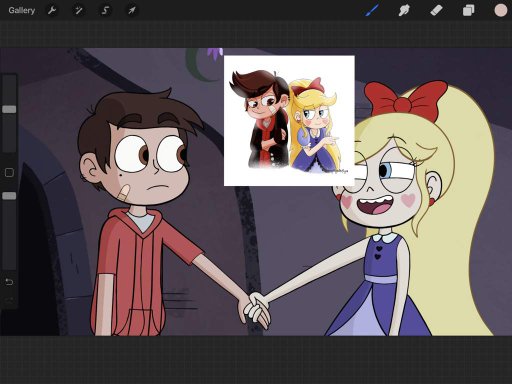The image size is (512, 384).
Task: Click the redo arrow in sidebar
Action: 9,301
